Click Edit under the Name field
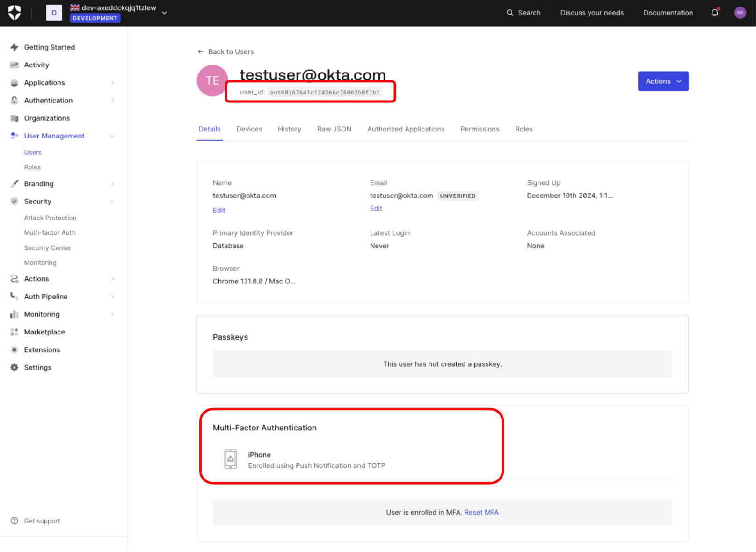The height and width of the screenshot is (552, 756). [x=219, y=211]
